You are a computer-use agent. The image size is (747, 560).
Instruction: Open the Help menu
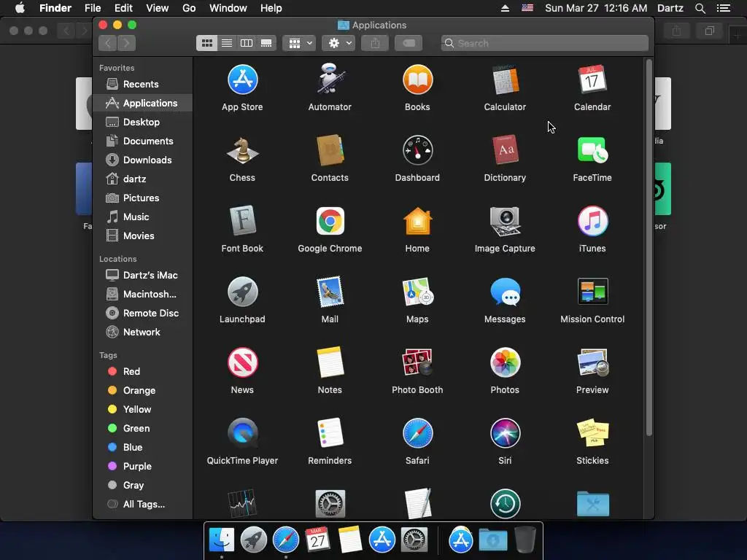coord(271,8)
